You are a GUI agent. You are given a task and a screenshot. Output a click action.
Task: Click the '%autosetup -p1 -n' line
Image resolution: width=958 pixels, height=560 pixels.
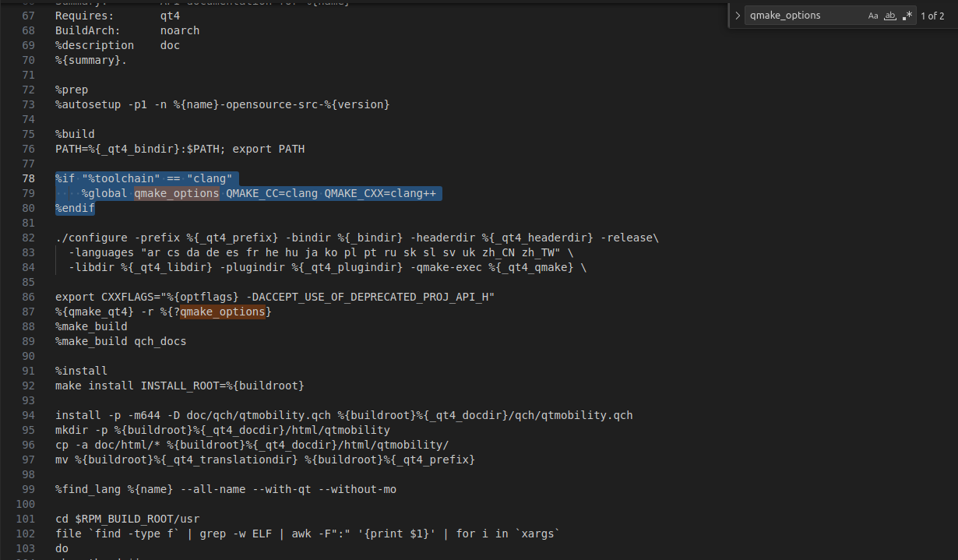tap(222, 104)
